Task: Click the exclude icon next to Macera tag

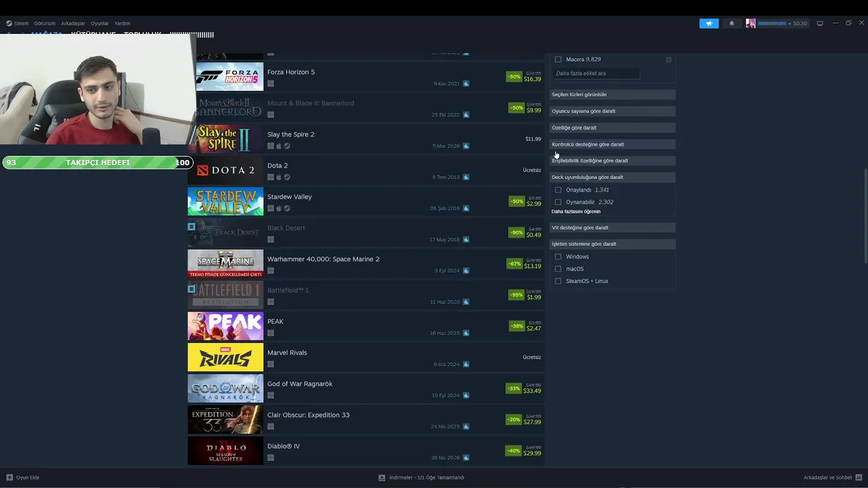Action: [x=669, y=60]
